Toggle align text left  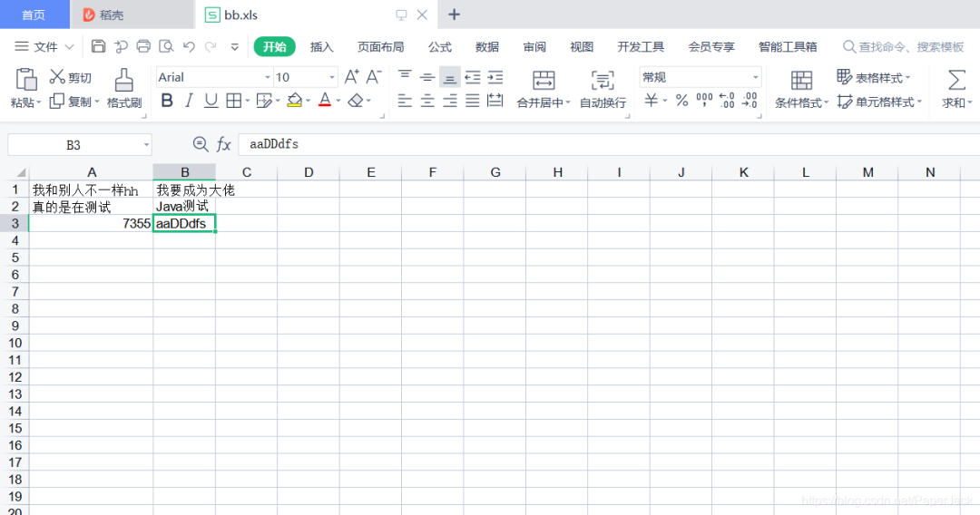click(x=405, y=101)
